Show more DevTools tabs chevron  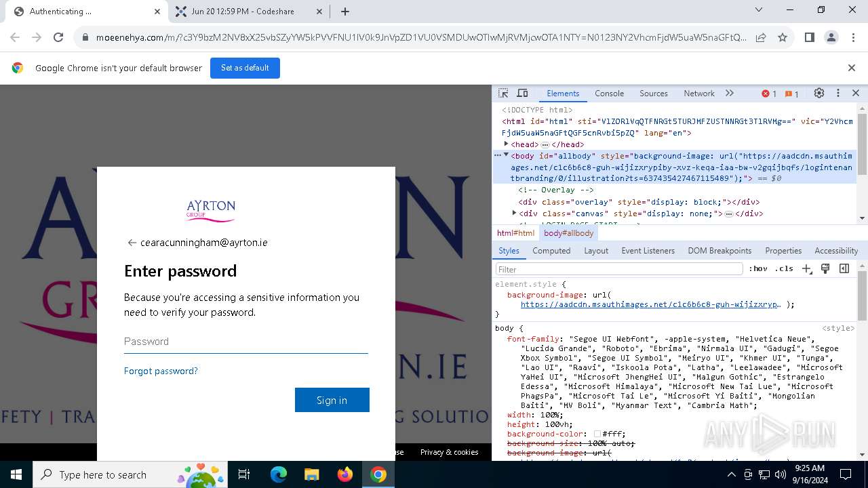730,94
